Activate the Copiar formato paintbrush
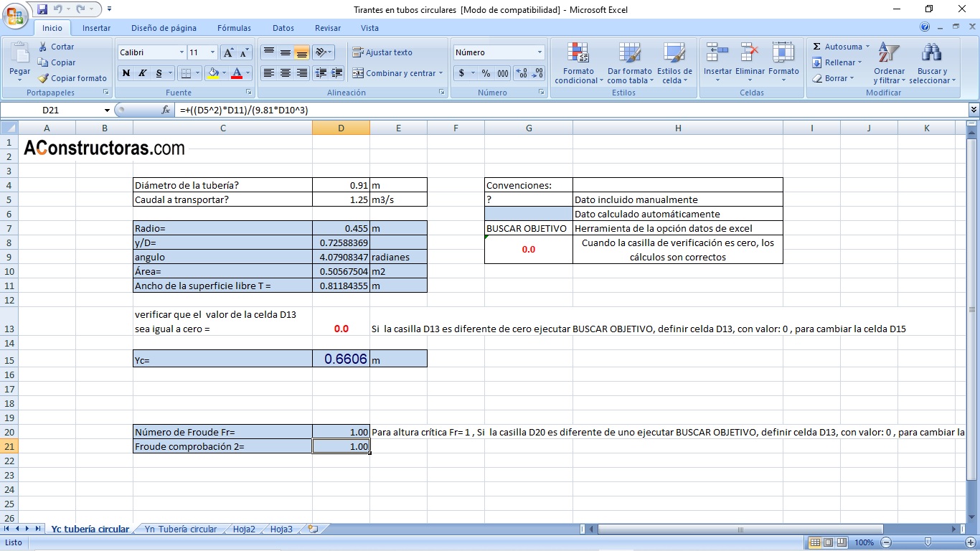Viewport: 980px width, 551px height. tap(72, 78)
